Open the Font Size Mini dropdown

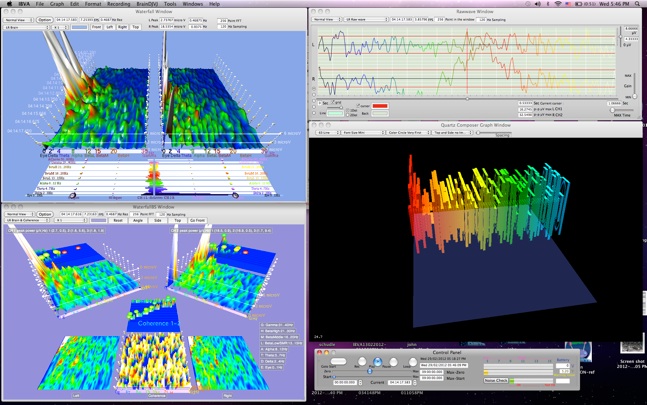point(363,133)
